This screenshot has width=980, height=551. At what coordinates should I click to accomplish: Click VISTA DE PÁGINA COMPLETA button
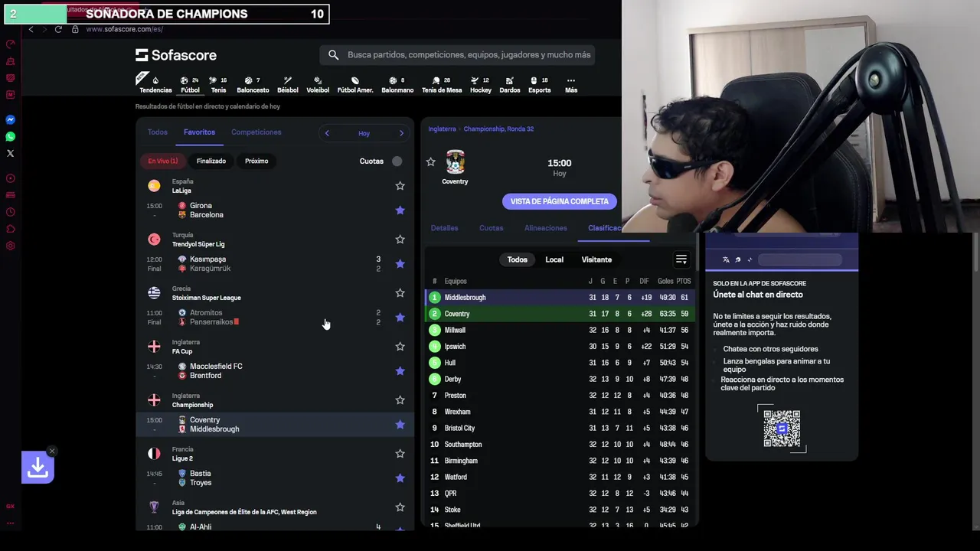(x=560, y=201)
